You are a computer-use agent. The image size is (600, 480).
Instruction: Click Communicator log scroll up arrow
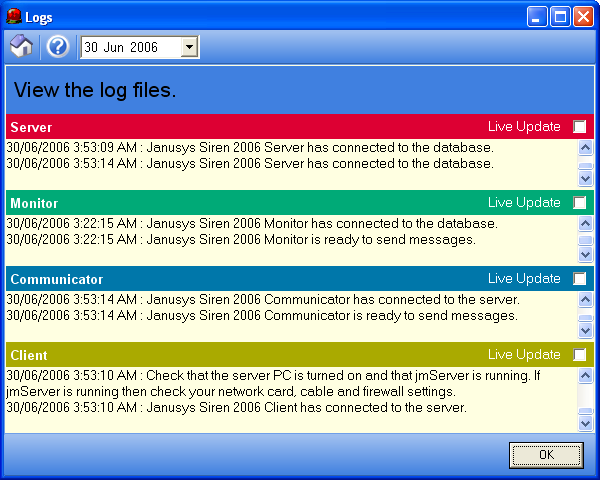point(585,299)
